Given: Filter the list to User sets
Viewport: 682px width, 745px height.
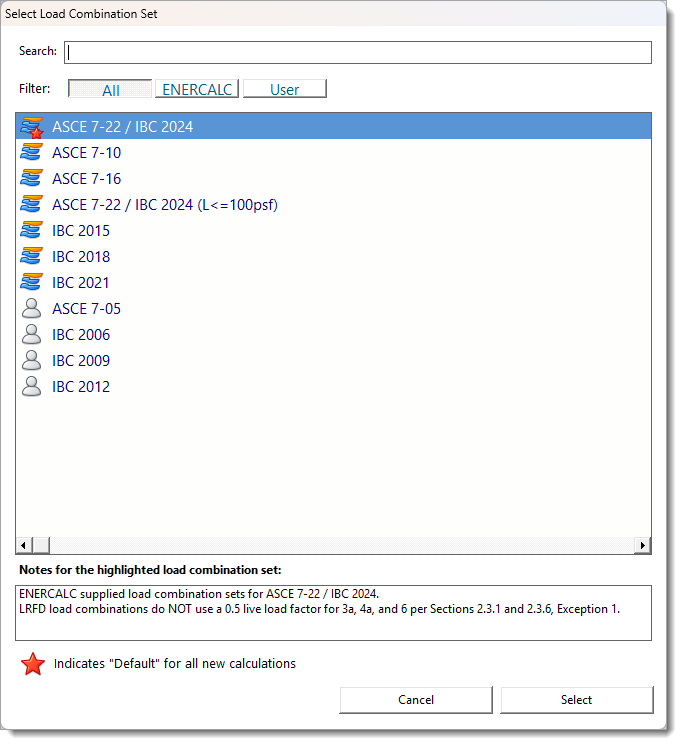Looking at the screenshot, I should coord(285,89).
